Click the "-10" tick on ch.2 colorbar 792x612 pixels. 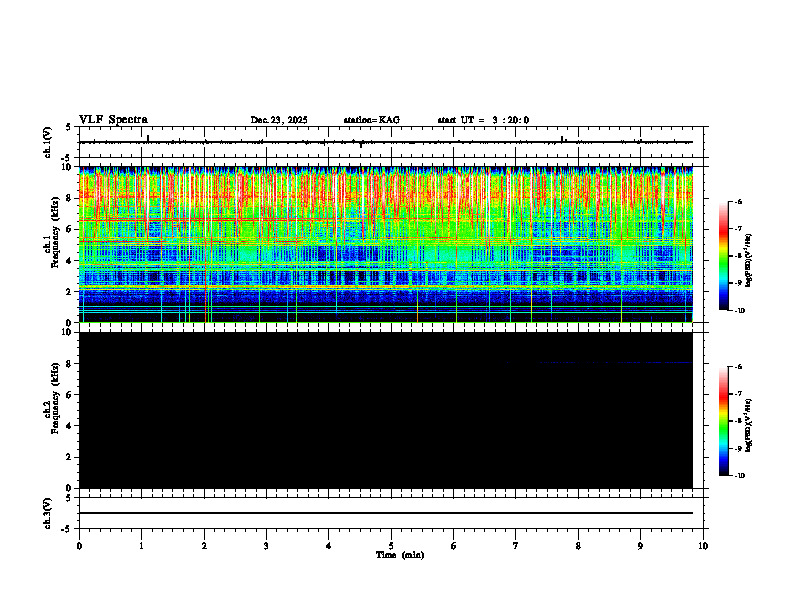tap(739, 476)
